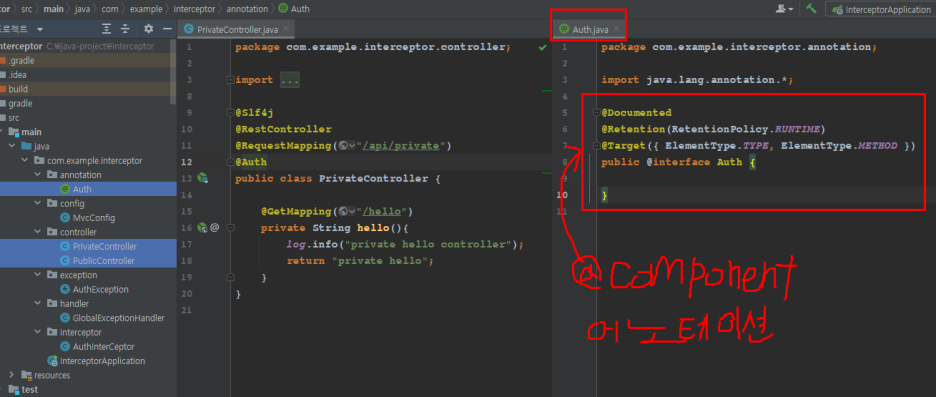Click the Spring bean gutter icon on line 13
Viewport: 936px width, 397px height.
pyautogui.click(x=202, y=179)
